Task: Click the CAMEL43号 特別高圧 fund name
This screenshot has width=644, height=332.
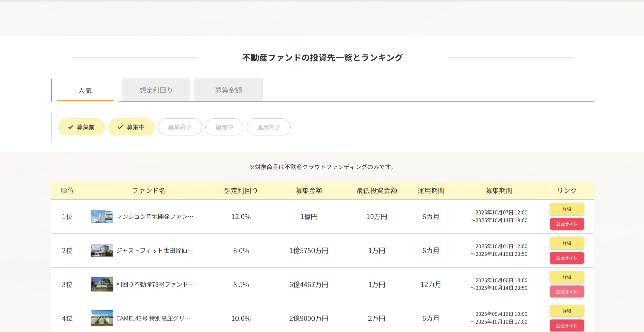Action: 153,318
